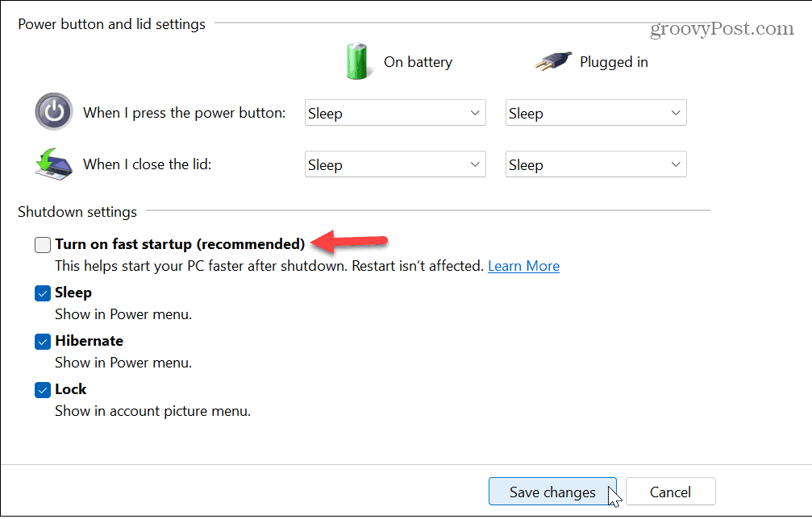The image size is (812, 519).
Task: Click the On battery column header
Action: 418,62
